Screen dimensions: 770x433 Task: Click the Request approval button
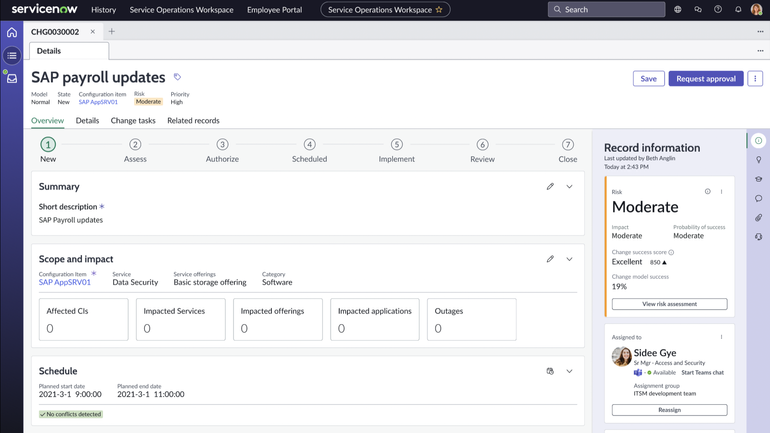pos(706,79)
